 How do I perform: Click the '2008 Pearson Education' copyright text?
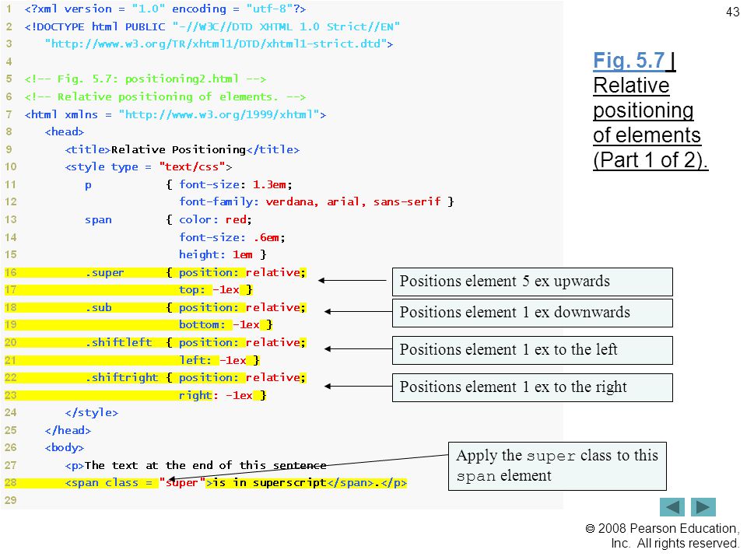pyautogui.click(x=662, y=529)
